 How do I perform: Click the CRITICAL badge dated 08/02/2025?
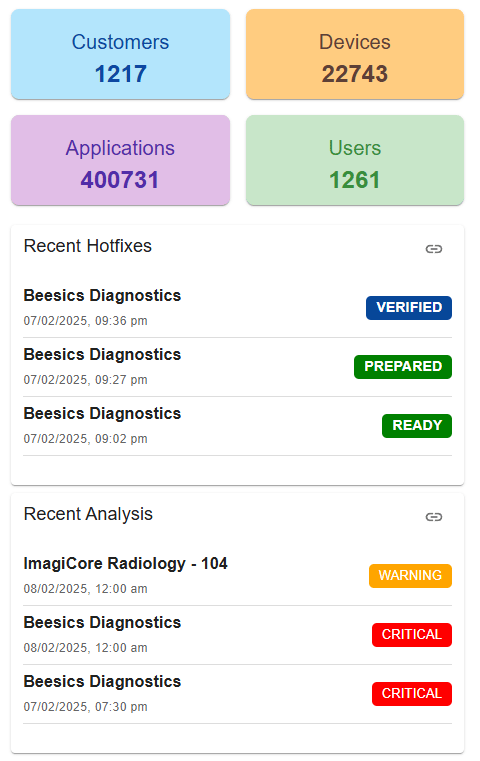(x=412, y=635)
